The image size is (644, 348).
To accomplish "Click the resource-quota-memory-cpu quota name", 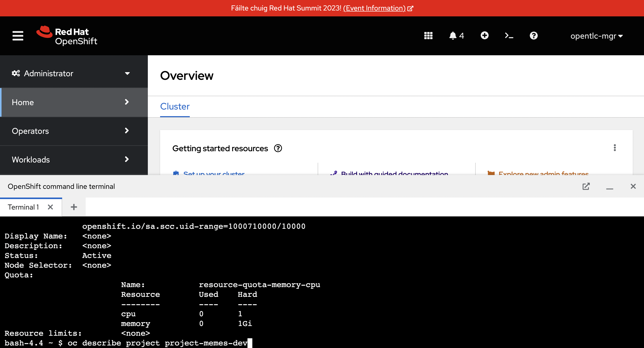I will (259, 285).
